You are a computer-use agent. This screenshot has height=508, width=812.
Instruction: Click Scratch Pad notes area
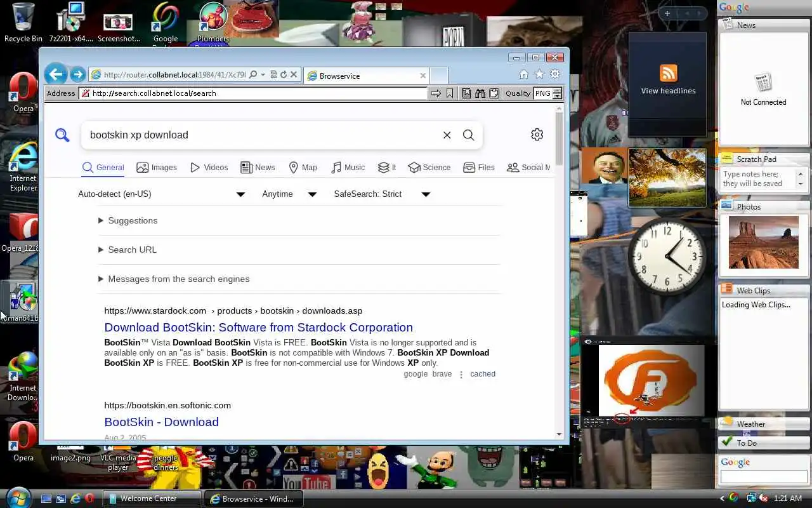point(759,179)
